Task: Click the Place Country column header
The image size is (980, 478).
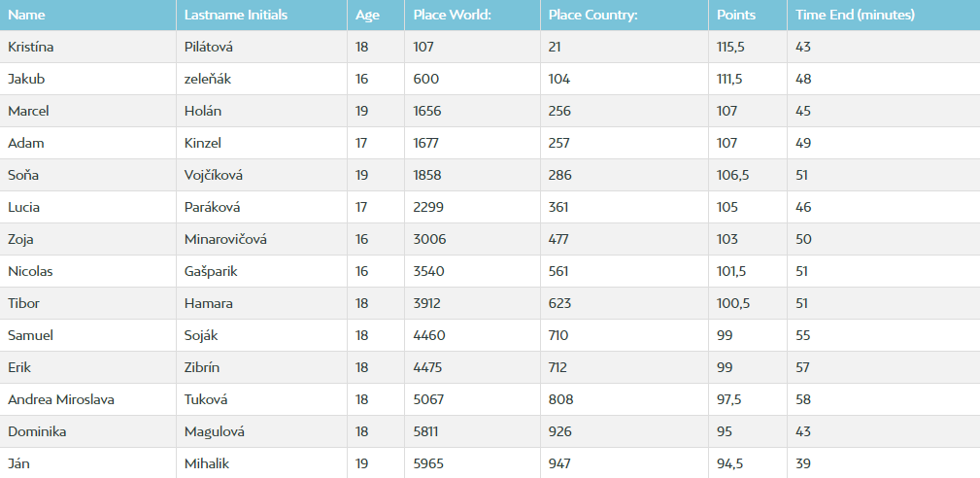Action: point(625,15)
